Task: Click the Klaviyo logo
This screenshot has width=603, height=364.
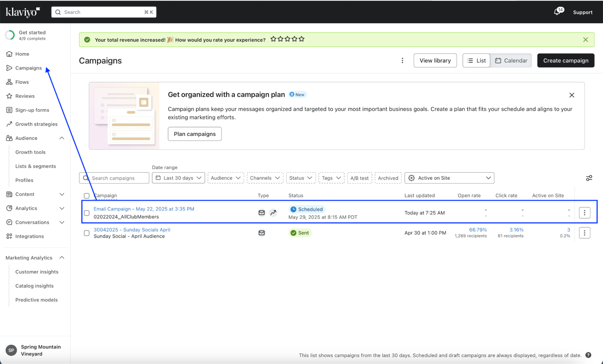Action: (x=23, y=12)
